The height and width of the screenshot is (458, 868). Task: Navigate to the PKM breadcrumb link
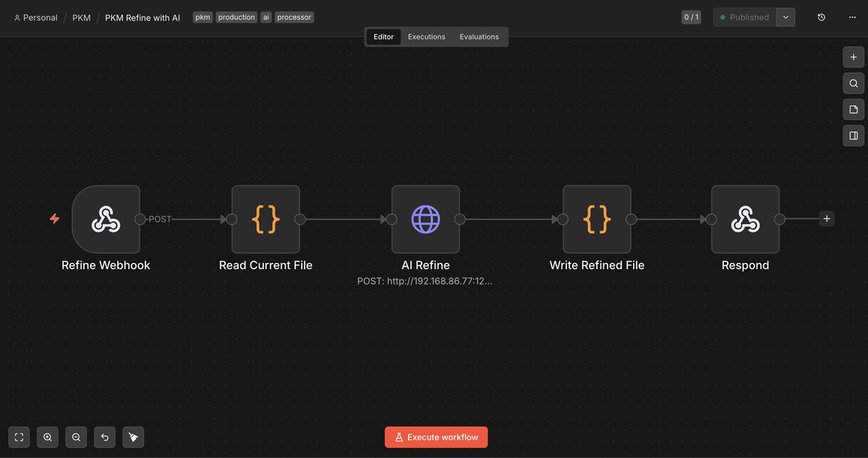(x=81, y=17)
